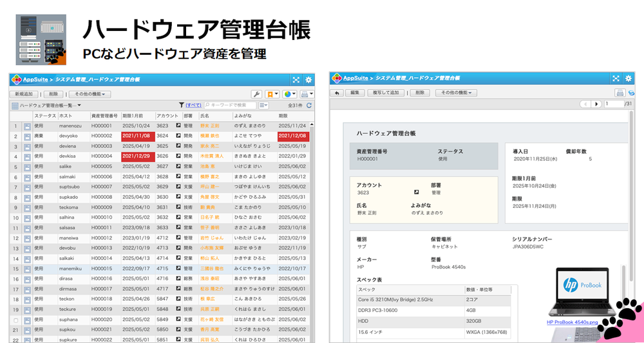This screenshot has height=343, width=644.
Task: Click the keyword search field
Action: click(229, 105)
